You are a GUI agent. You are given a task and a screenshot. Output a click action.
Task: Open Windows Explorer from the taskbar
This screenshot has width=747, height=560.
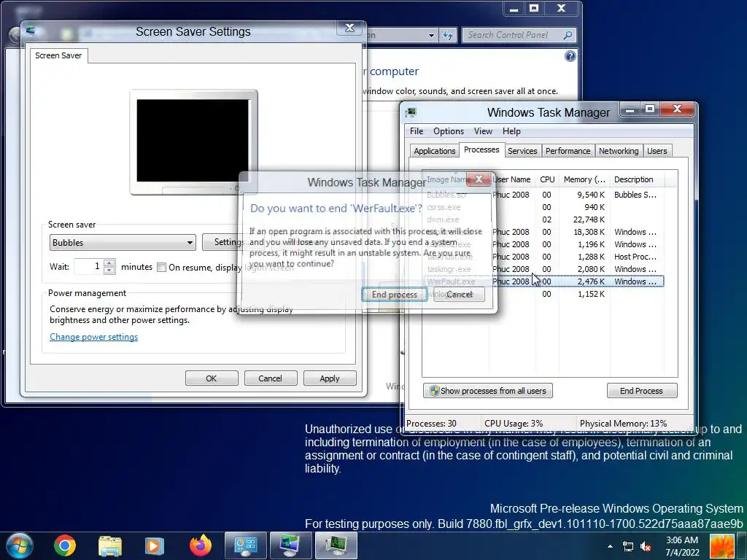(110, 545)
